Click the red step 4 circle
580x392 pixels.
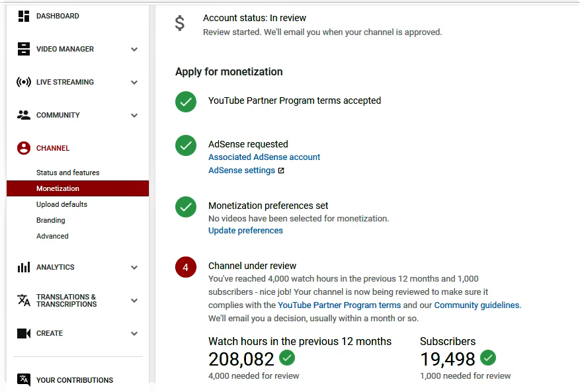coord(186,267)
